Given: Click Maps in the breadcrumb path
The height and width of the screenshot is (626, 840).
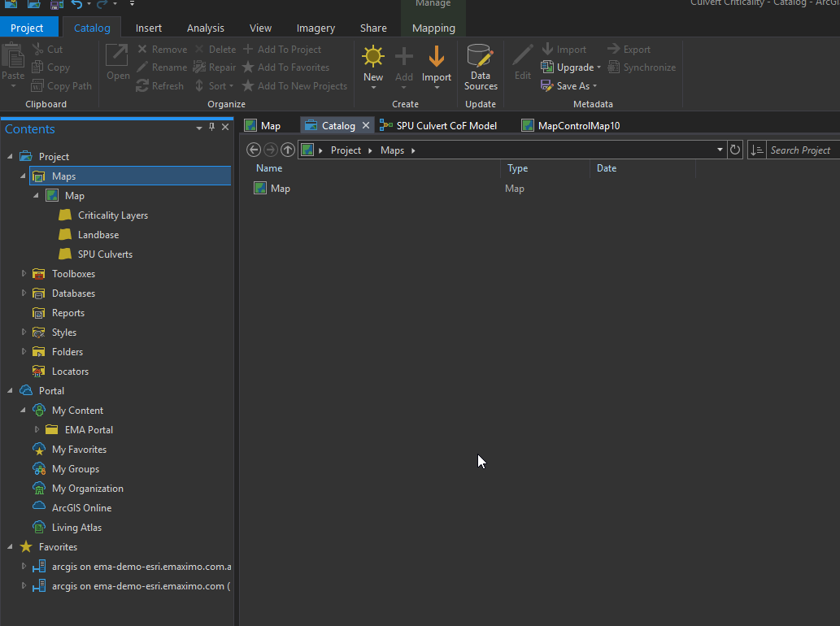Looking at the screenshot, I should [x=392, y=150].
